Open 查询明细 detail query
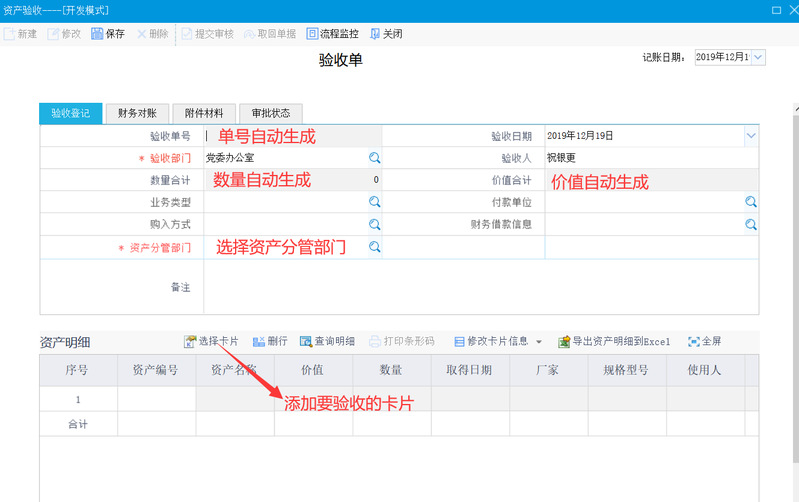The width and height of the screenshot is (799, 502). point(326,341)
